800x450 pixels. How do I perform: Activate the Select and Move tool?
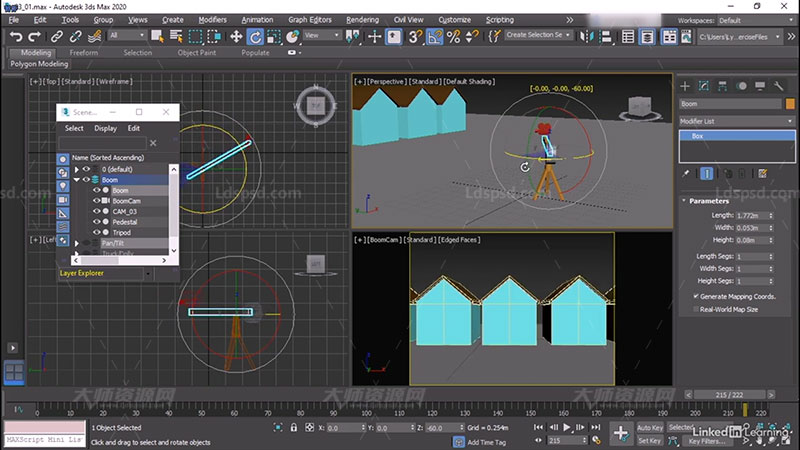tap(236, 36)
